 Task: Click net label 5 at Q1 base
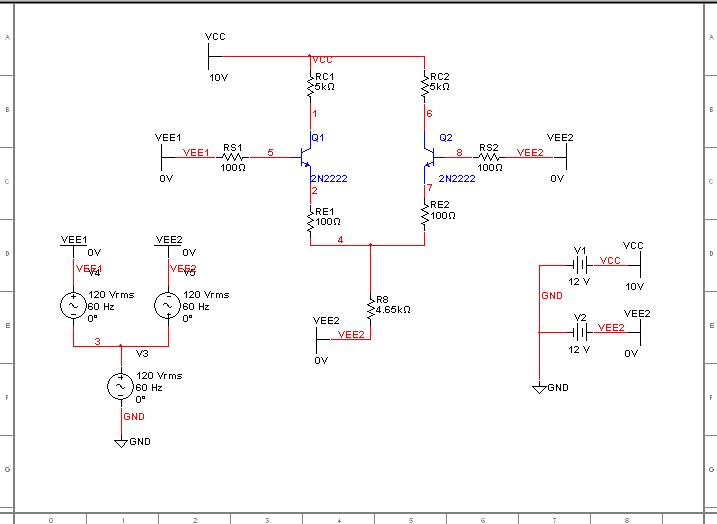click(x=270, y=152)
